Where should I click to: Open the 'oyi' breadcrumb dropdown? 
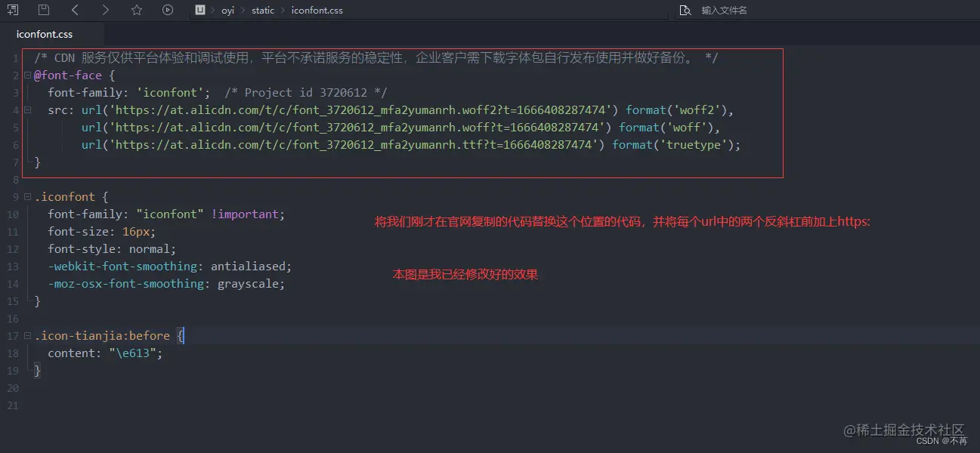pos(227,10)
